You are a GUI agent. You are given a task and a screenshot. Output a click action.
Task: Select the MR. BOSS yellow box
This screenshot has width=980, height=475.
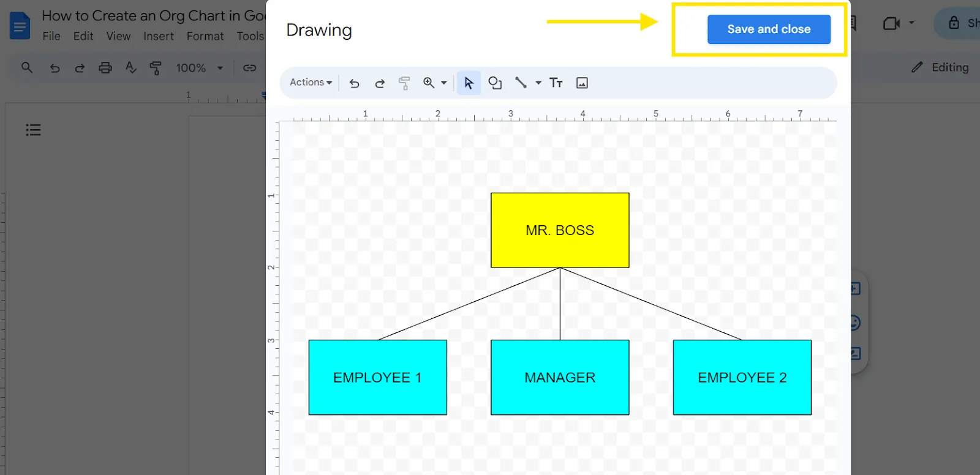tap(560, 230)
